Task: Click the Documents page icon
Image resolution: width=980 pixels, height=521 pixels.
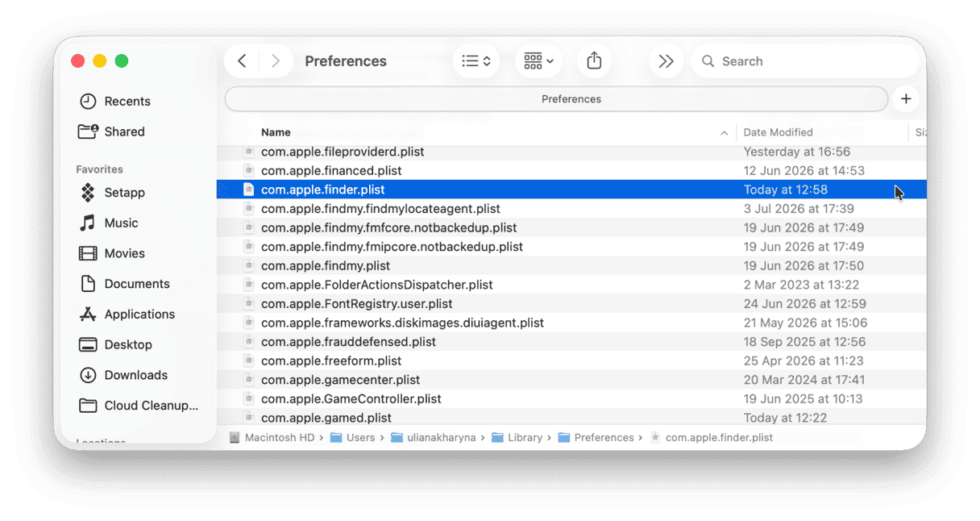Action: (88, 284)
